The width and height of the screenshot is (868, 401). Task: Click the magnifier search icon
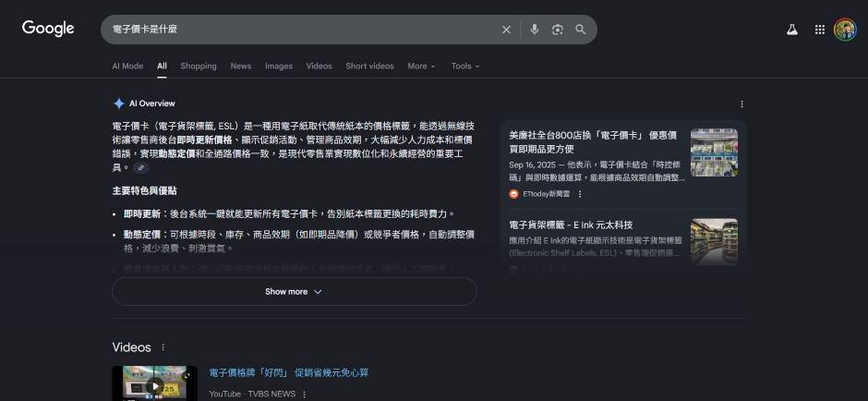click(x=581, y=30)
